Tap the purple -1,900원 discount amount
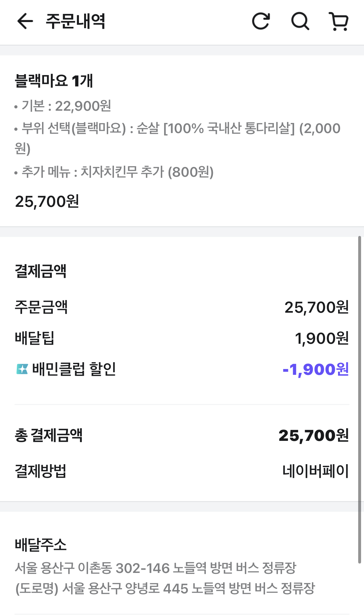The width and height of the screenshot is (364, 615). click(x=316, y=369)
